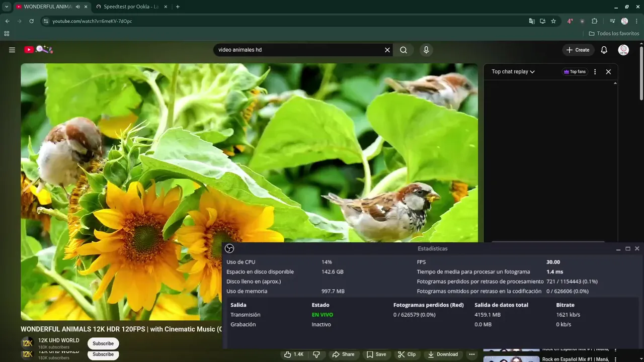The image size is (644, 362).
Task: Select Transmisión row label in Estadísticas
Action: click(246, 315)
